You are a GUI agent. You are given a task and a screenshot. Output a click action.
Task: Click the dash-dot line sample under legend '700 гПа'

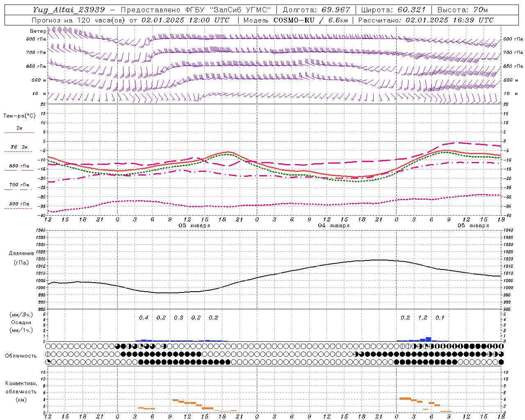click(19, 189)
